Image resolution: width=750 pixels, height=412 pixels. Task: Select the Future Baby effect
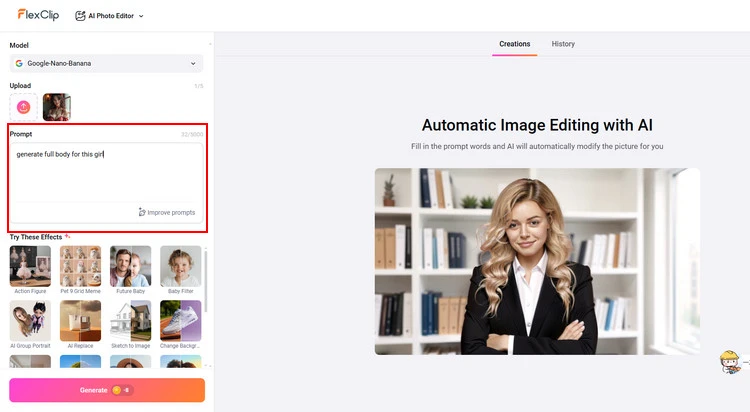coord(130,266)
